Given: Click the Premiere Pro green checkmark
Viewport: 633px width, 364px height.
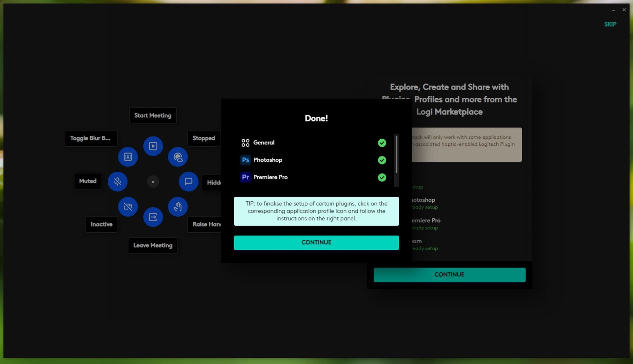Looking at the screenshot, I should tap(382, 178).
